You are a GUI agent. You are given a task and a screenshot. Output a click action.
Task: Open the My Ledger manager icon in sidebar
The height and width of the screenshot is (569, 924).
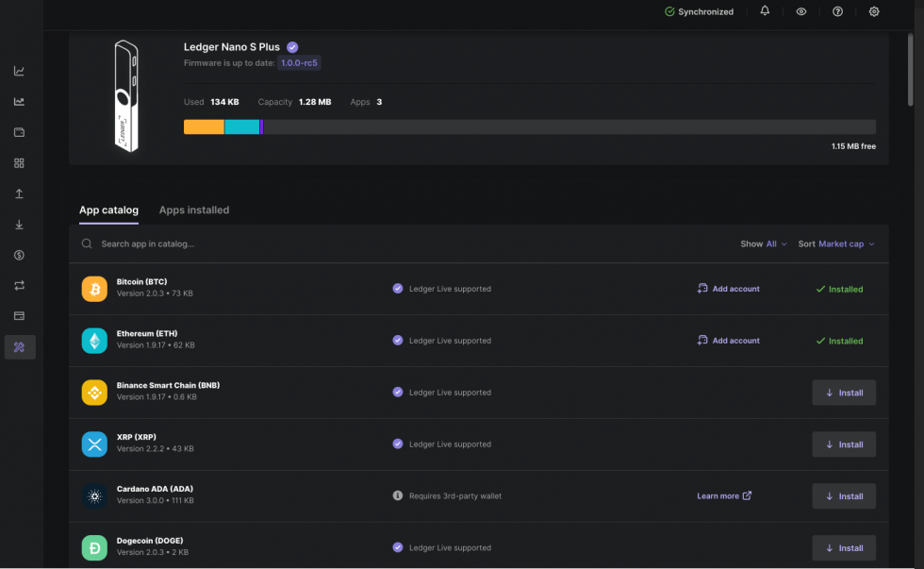click(x=20, y=347)
